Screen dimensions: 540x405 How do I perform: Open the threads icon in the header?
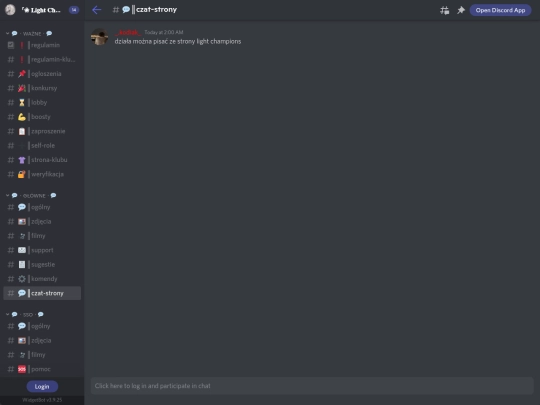tap(444, 10)
